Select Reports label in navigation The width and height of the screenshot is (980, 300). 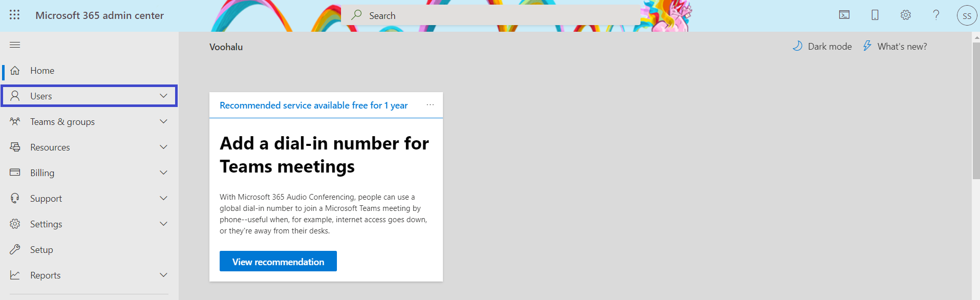(x=46, y=275)
